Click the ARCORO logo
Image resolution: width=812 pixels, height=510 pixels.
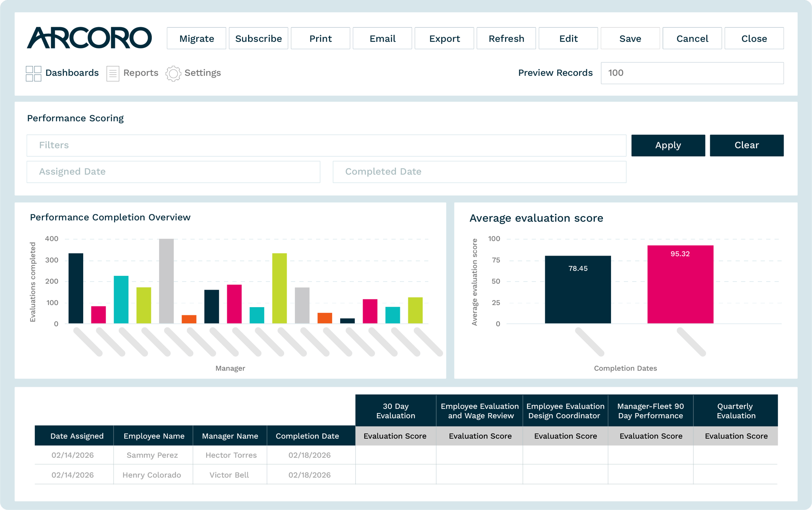(89, 38)
